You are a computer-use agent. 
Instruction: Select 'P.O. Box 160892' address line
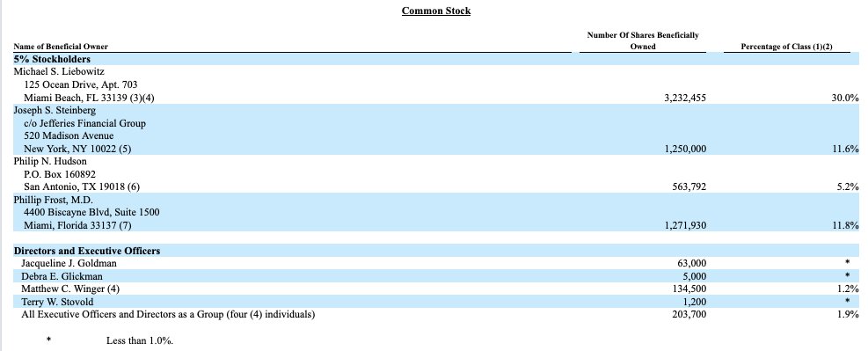[60, 174]
